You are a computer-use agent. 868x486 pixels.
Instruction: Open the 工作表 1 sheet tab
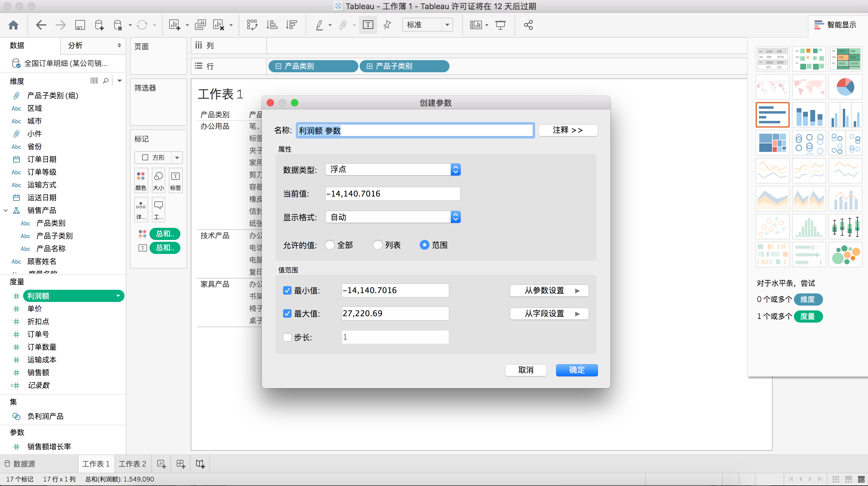pos(96,464)
